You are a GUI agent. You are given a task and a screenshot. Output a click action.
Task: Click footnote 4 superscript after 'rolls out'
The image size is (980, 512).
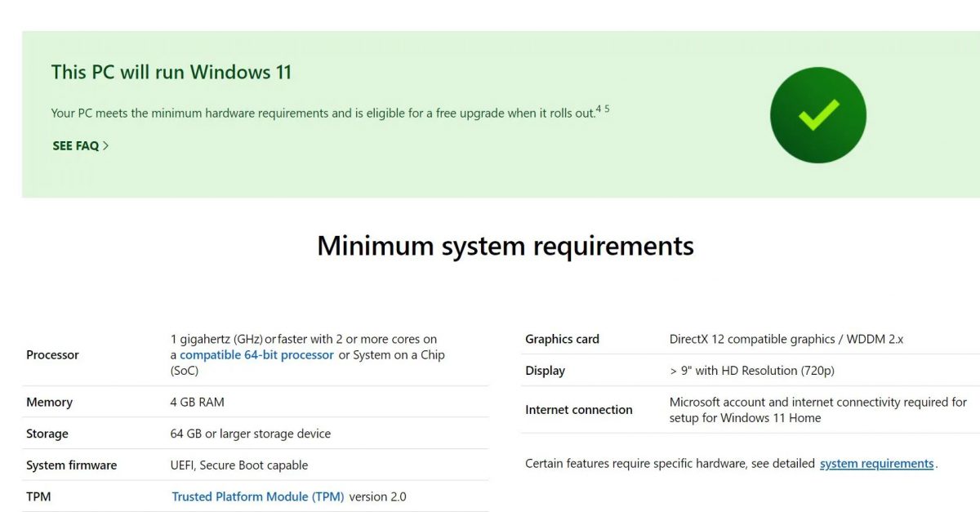pos(599,109)
